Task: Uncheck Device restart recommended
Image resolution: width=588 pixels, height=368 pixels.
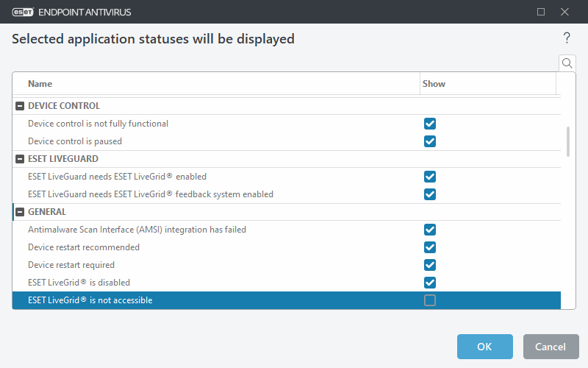Action: [x=430, y=247]
